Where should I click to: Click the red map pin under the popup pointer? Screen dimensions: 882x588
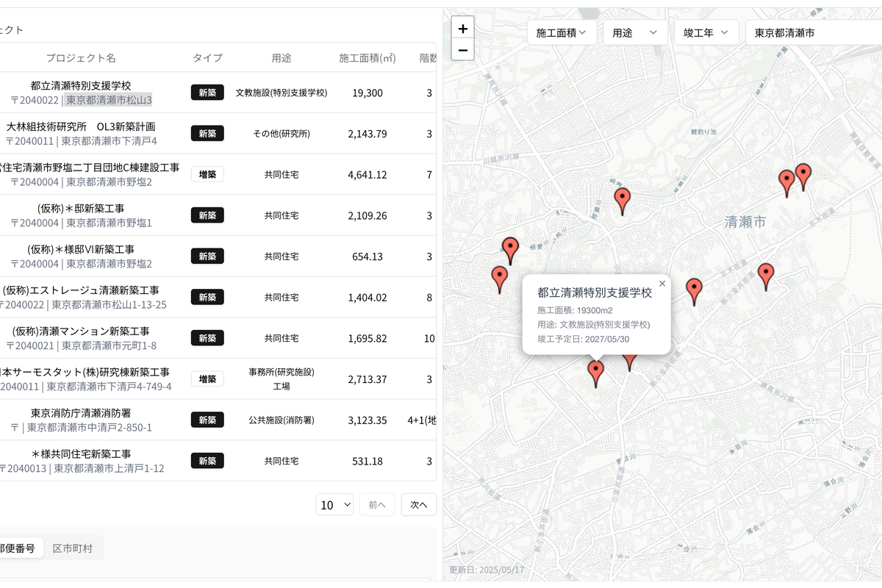pos(595,373)
